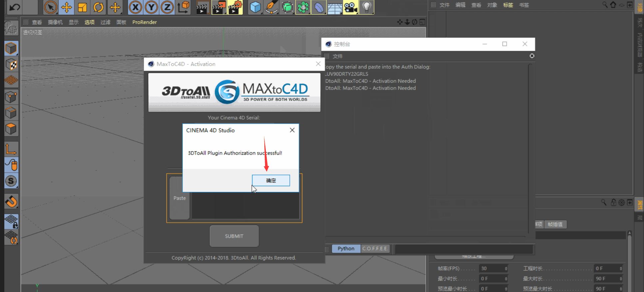644x292 pixels.
Task: Click the Undo arrow icon
Action: [15, 7]
